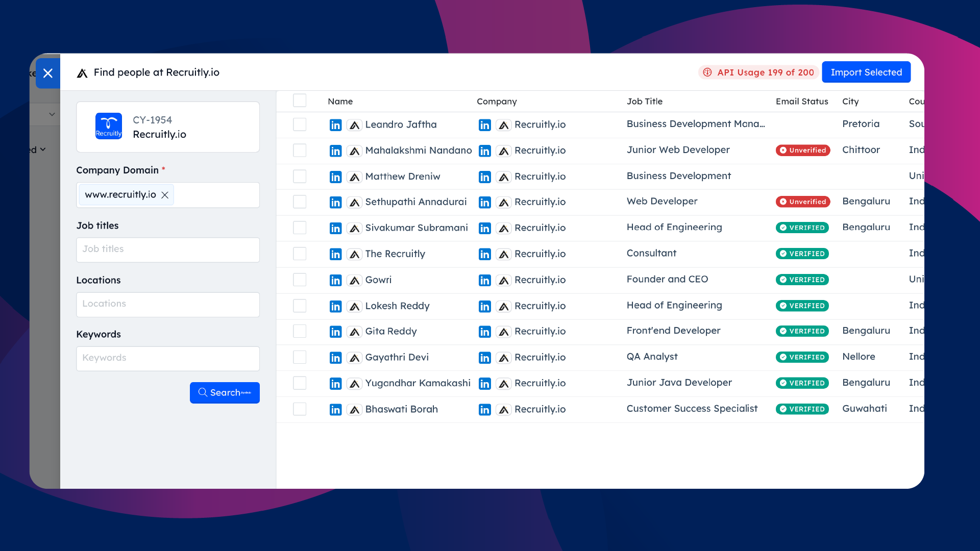
Task: Click the Guwahati city cell
Action: coord(865,409)
